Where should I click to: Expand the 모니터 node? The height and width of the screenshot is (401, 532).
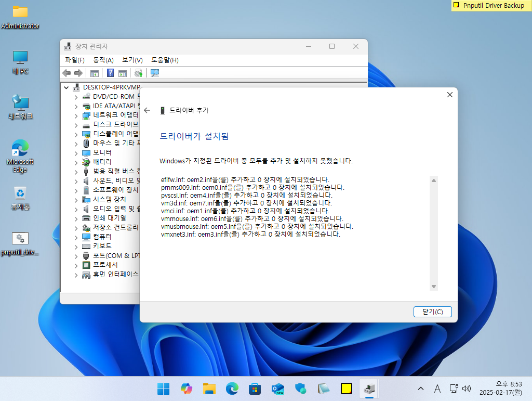pyautogui.click(x=76, y=153)
